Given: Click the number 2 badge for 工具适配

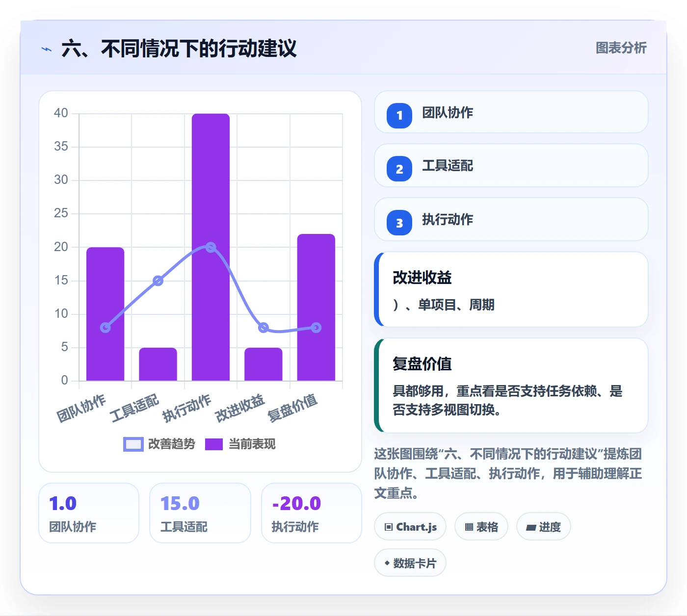Looking at the screenshot, I should pyautogui.click(x=399, y=169).
